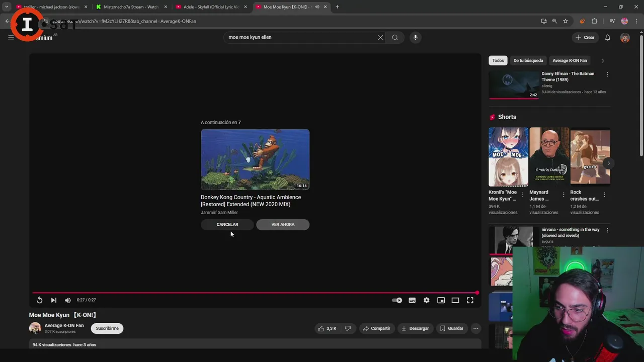Open the browser extensions puzzle icon

pyautogui.click(x=594, y=21)
